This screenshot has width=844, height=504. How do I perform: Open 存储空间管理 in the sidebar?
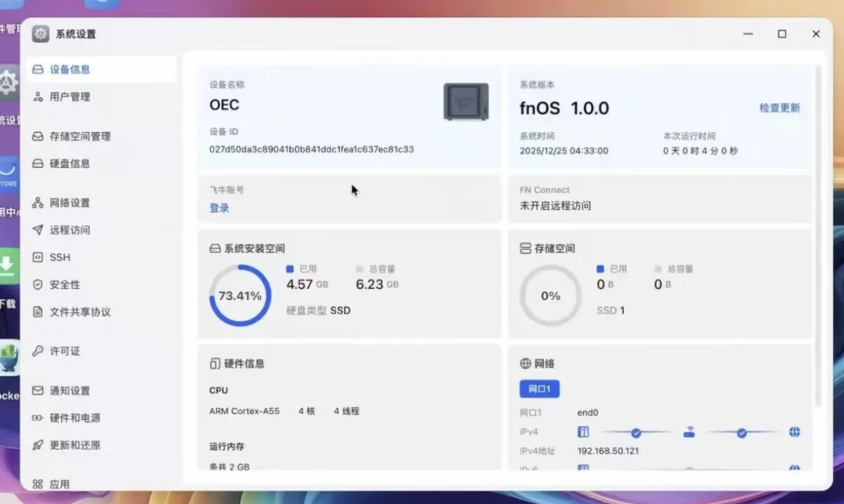(101, 136)
